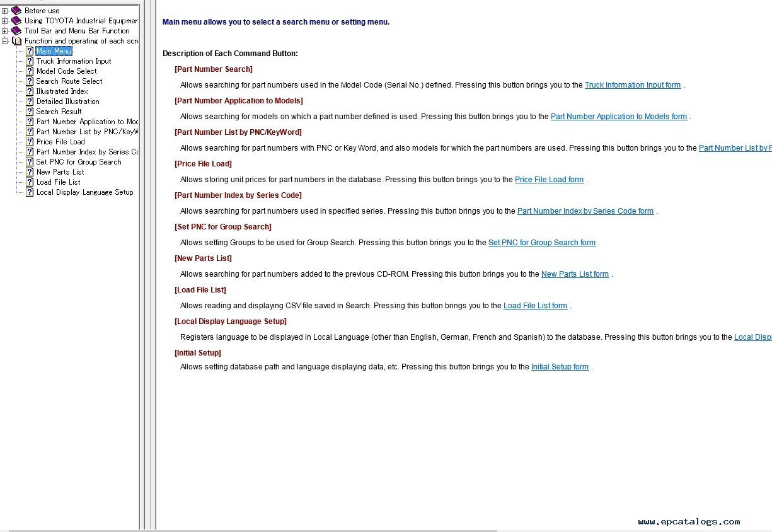Open the Illustrated Index topic
Image resolution: width=772 pixels, height=532 pixels.
click(62, 91)
